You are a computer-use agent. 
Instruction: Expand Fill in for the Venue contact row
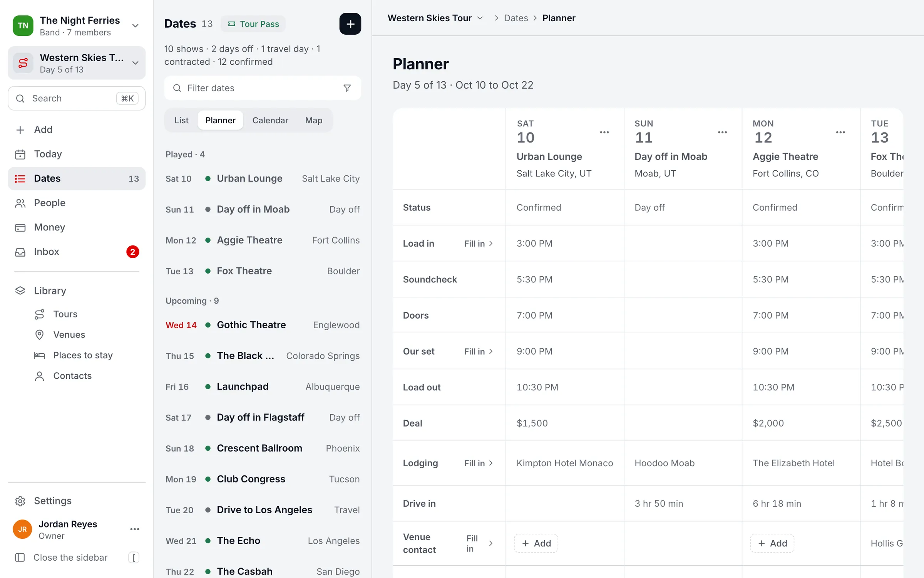(480, 543)
